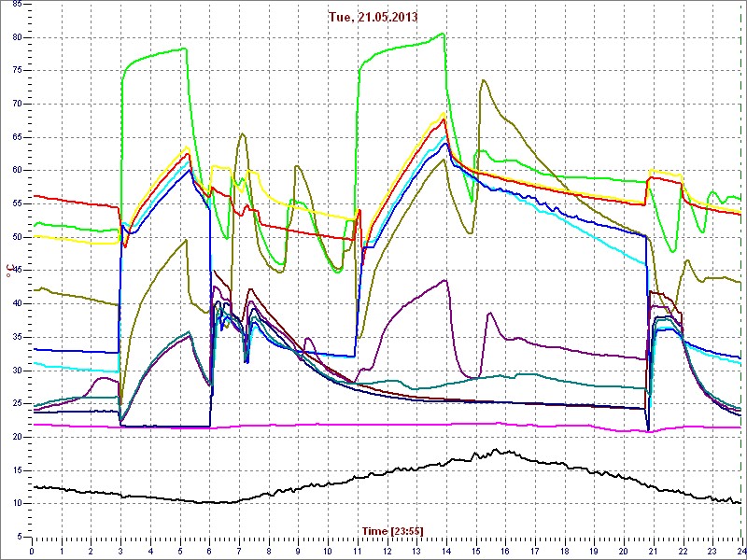Click the "°C" unit label on the vertical axis
This screenshot has height=560, width=747.
click(8, 270)
